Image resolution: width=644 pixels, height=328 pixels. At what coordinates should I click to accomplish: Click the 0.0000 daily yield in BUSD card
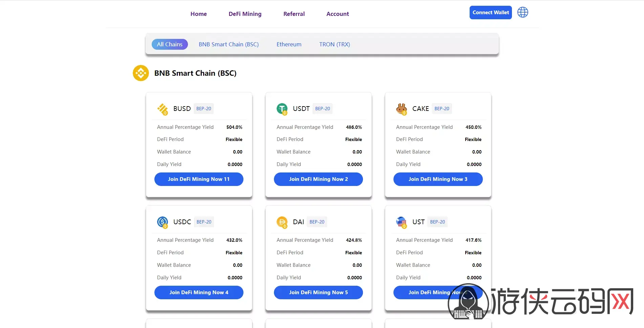coord(235,164)
